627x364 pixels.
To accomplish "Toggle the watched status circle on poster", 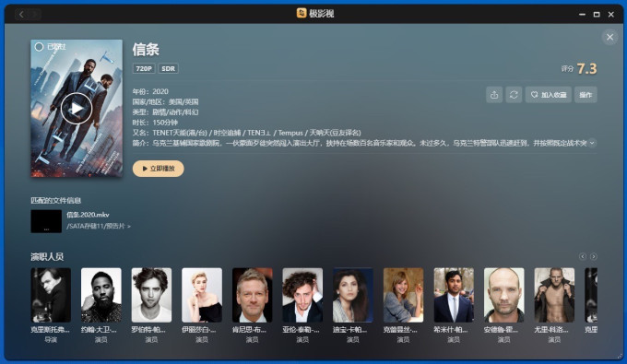I will point(39,47).
